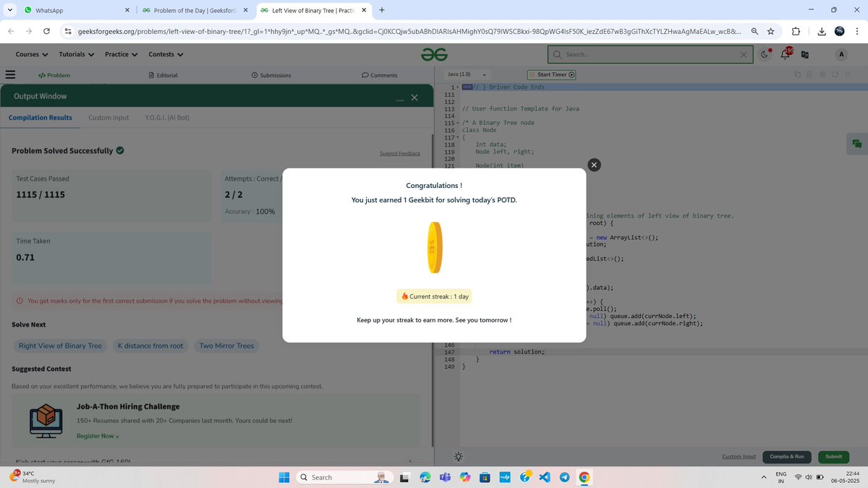Select the Compilation Results tab

(41, 117)
